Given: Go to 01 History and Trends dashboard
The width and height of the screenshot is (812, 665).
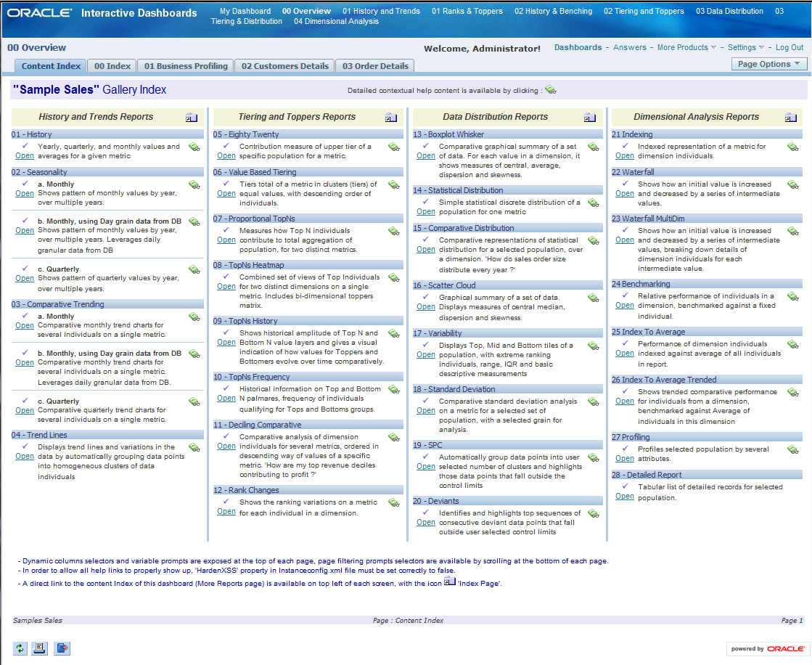Looking at the screenshot, I should pos(381,11).
